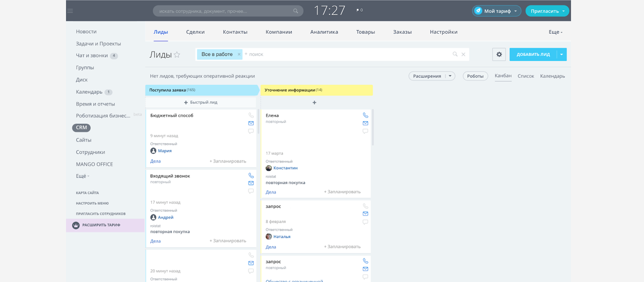The width and height of the screenshot is (644, 282).
Task: Email Елена from her lead card
Action: 365,123
